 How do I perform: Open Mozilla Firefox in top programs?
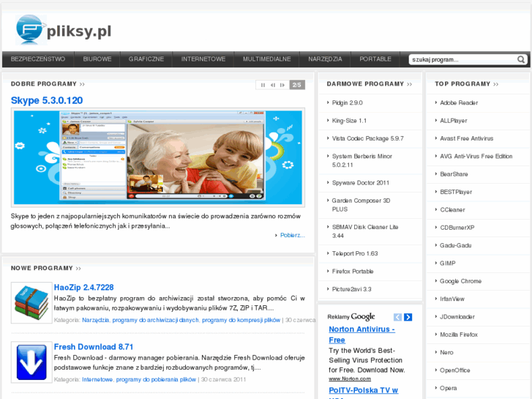pos(459,335)
